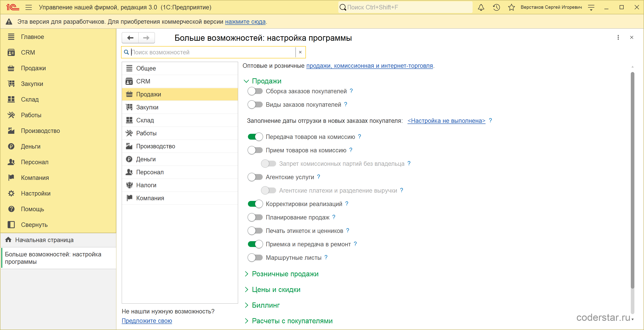Enable Агентские услуги toggle

[255, 177]
